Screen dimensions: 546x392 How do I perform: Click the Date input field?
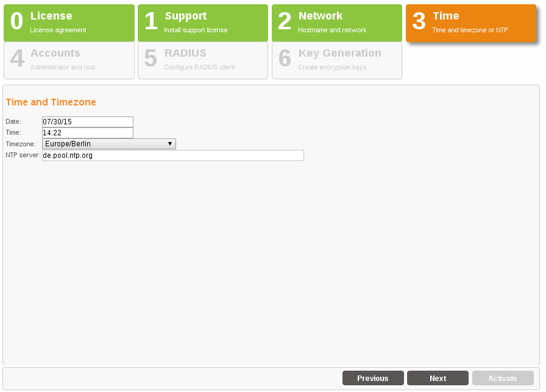click(87, 122)
